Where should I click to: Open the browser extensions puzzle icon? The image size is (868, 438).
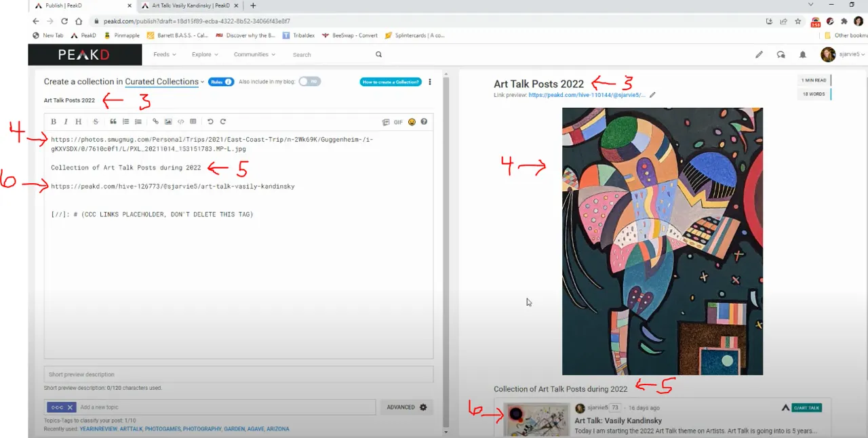pyautogui.click(x=844, y=21)
